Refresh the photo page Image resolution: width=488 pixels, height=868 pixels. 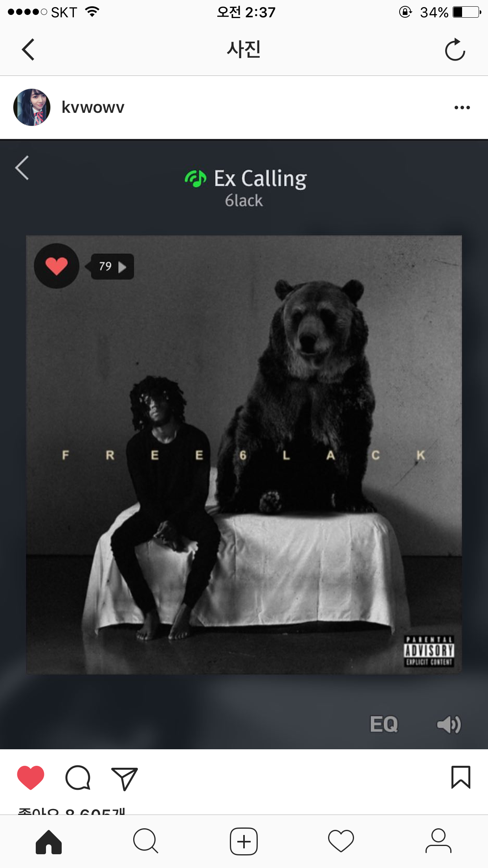pos(455,50)
